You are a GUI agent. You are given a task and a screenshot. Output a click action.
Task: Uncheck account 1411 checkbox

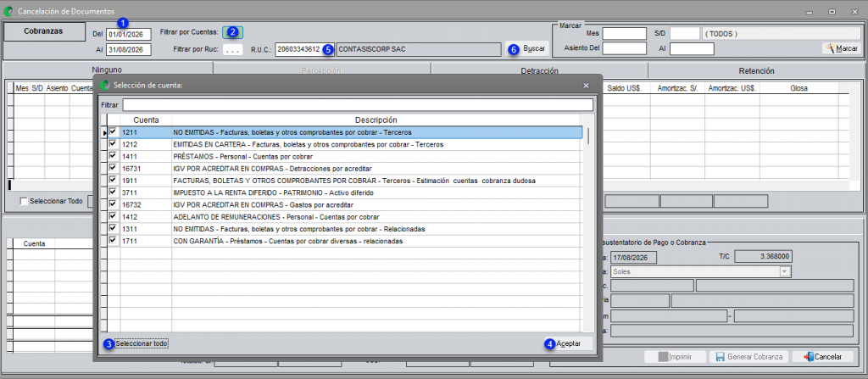pos(114,156)
